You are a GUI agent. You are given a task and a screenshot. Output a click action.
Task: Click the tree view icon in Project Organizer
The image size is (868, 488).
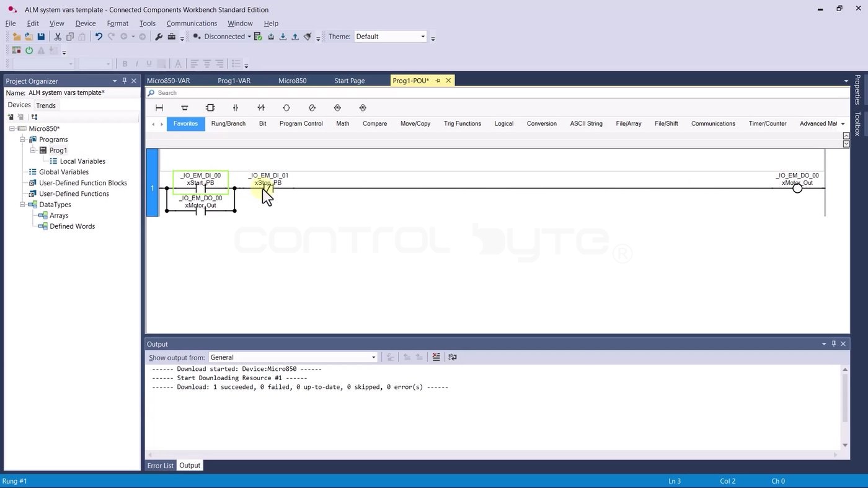34,117
